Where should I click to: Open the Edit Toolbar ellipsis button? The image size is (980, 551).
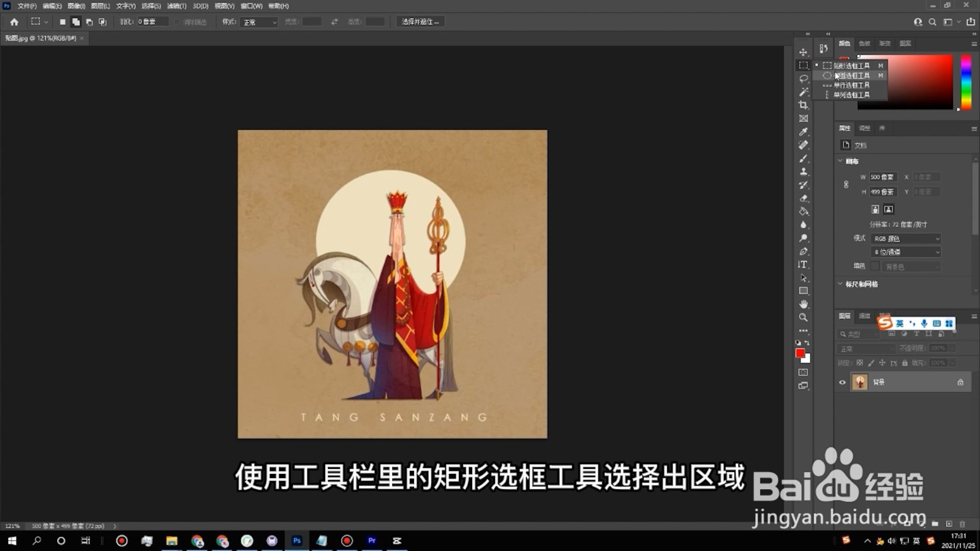point(803,331)
